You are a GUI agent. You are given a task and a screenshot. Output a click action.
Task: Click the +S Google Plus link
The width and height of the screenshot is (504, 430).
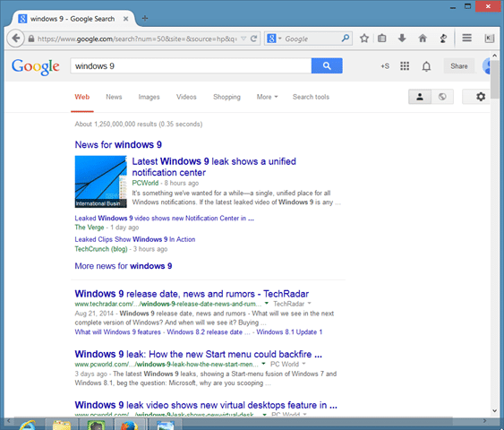coord(385,66)
